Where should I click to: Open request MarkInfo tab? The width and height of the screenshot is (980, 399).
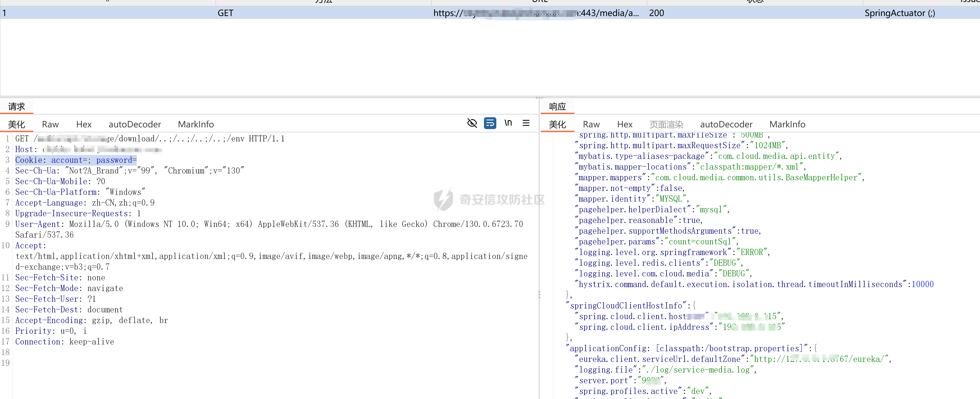[195, 125]
